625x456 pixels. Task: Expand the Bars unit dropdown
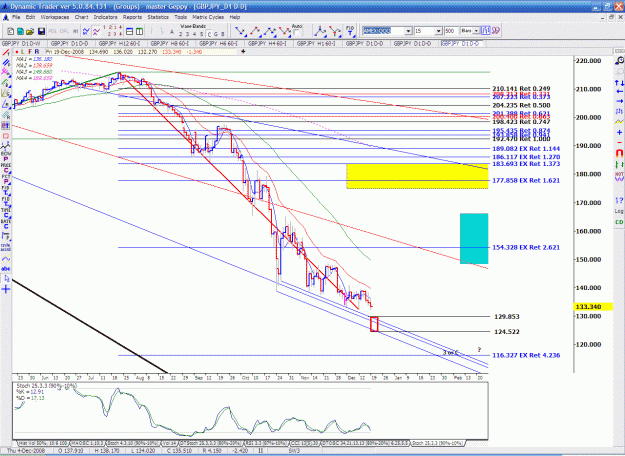point(476,31)
